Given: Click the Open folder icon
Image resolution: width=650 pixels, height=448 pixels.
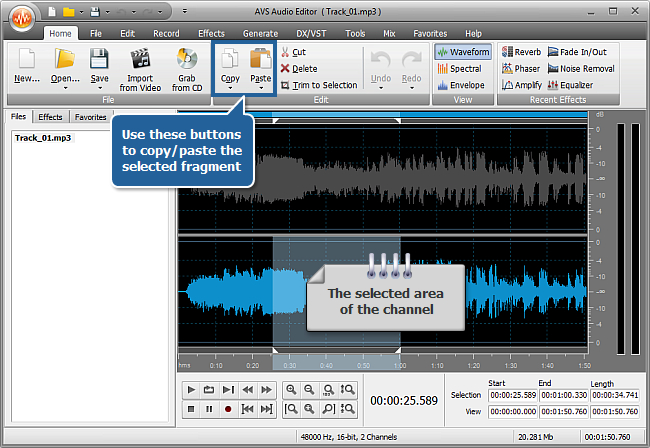Looking at the screenshot, I should point(65,58).
